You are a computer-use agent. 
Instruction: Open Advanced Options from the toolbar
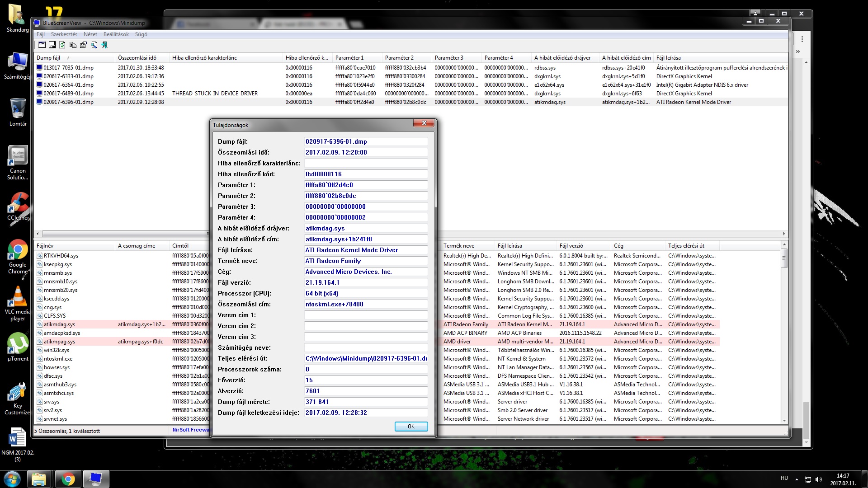click(42, 45)
